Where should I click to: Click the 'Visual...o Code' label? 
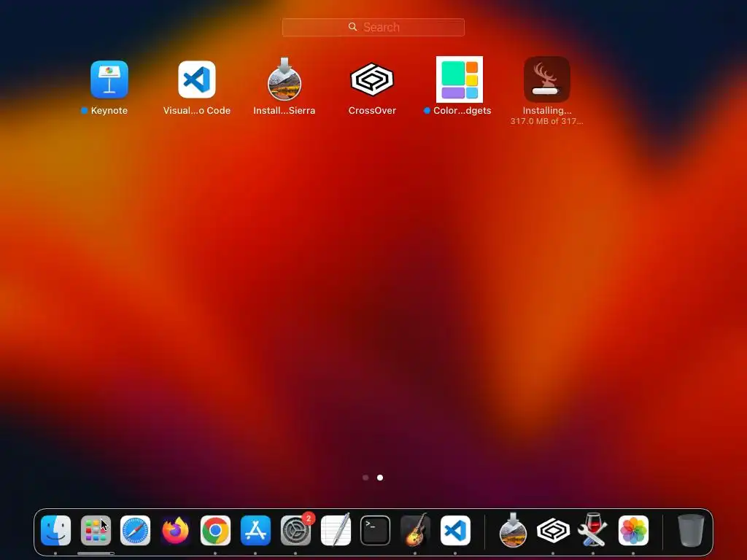click(x=197, y=111)
